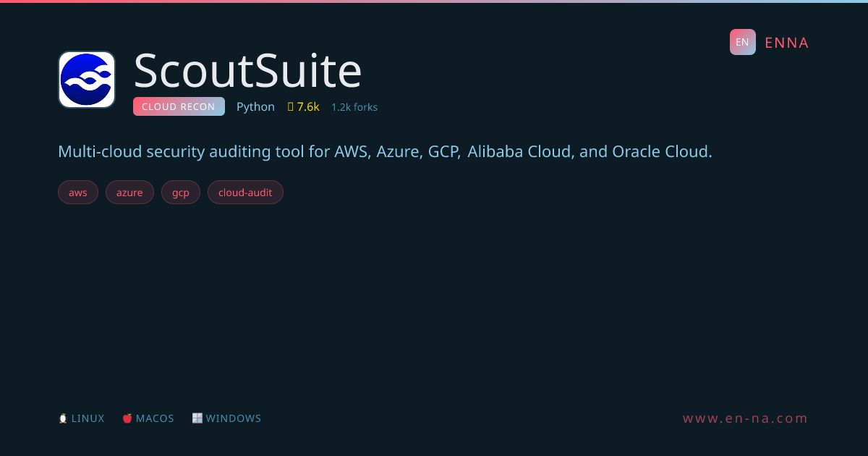
Task: Click the LINUX platform label
Action: [x=88, y=418]
